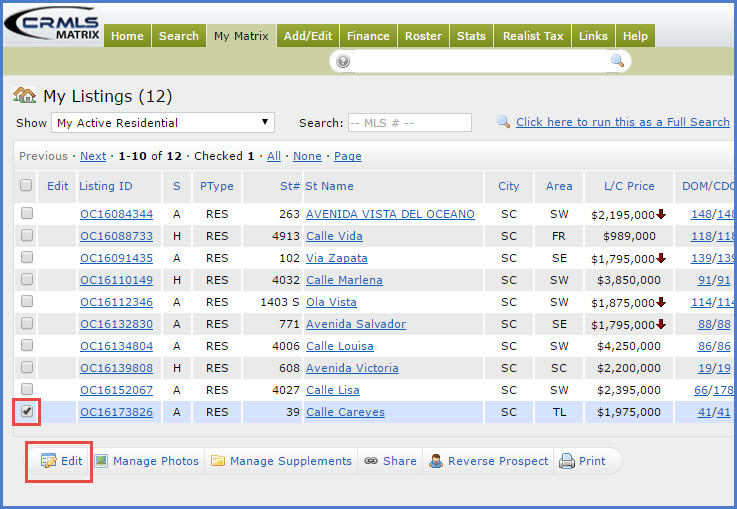Click the magnifier icon in top search bar
This screenshot has height=509, width=737.
point(617,61)
